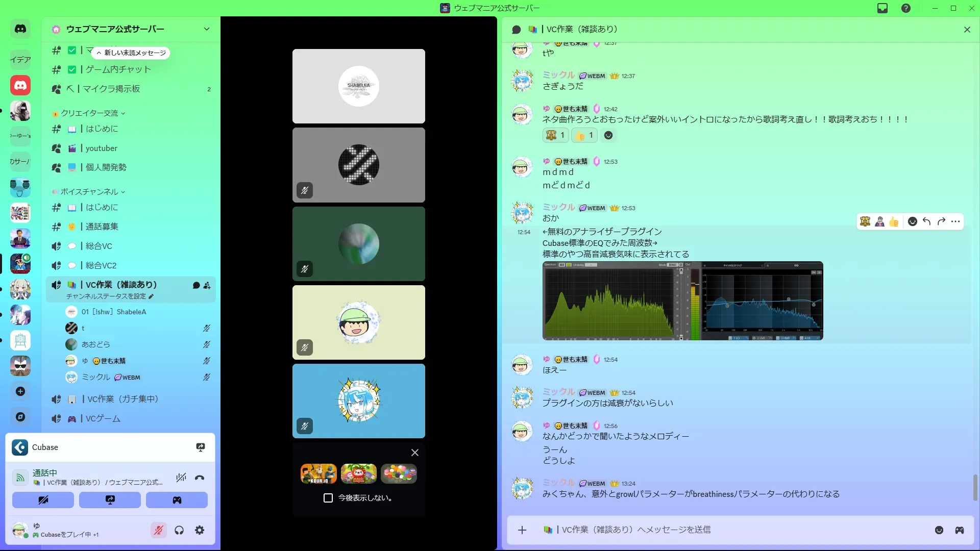
Task: Turn on camera in voice panel
Action: click(43, 500)
